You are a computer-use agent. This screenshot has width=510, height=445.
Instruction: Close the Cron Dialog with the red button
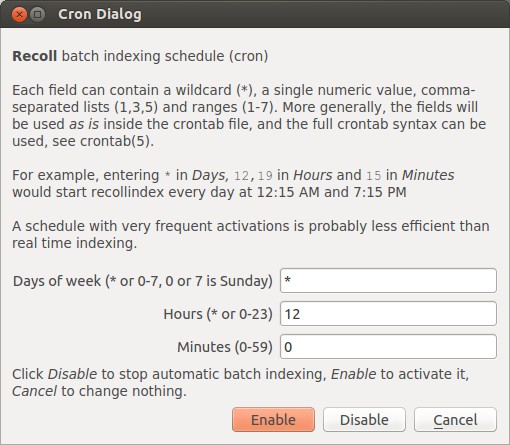[19, 15]
